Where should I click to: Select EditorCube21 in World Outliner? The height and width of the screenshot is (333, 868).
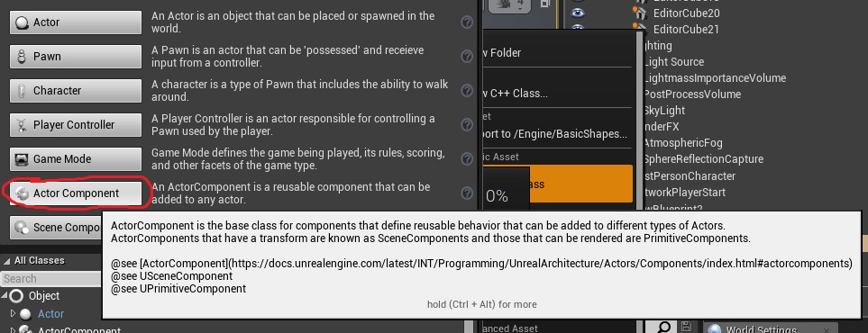[686, 29]
